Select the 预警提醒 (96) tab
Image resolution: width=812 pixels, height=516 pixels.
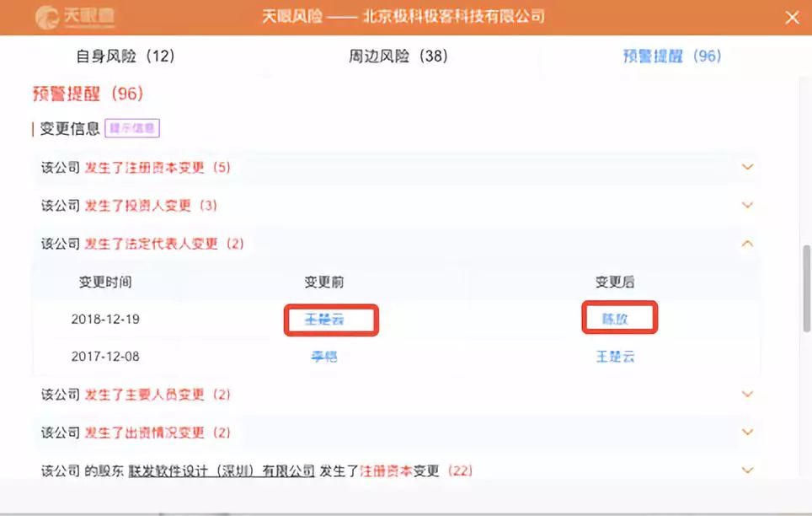click(671, 56)
